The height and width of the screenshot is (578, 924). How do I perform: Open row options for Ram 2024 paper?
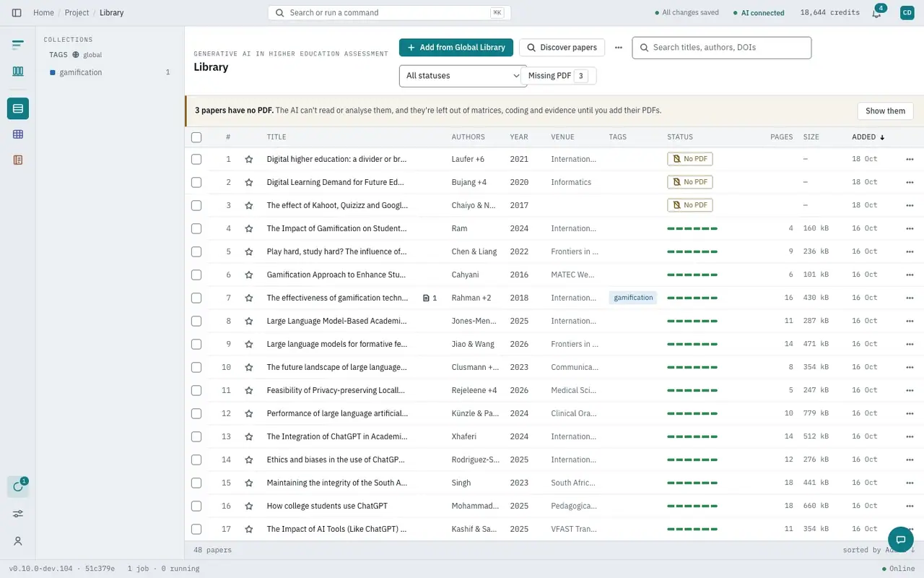coord(909,228)
